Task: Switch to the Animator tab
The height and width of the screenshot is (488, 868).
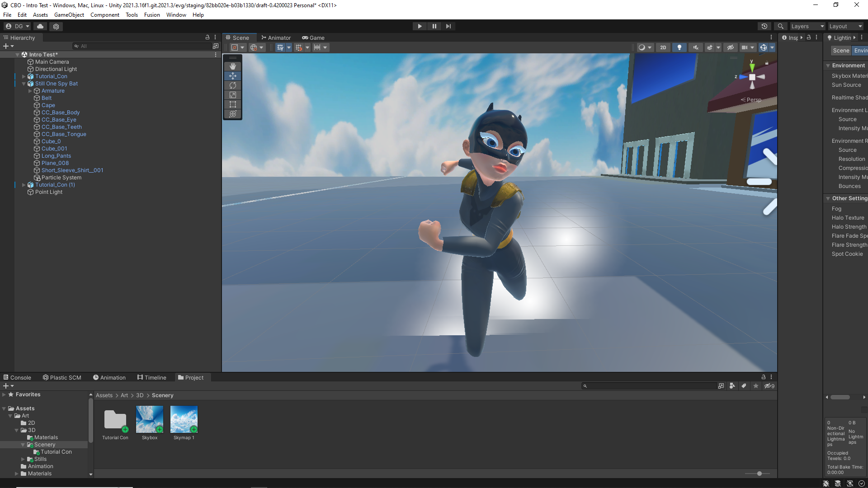Action: coord(276,38)
